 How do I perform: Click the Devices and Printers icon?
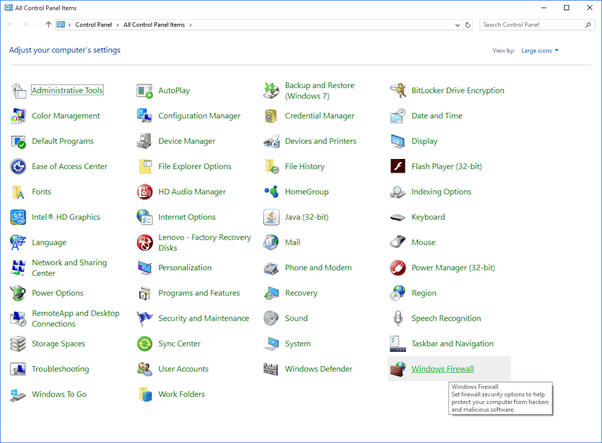271,141
